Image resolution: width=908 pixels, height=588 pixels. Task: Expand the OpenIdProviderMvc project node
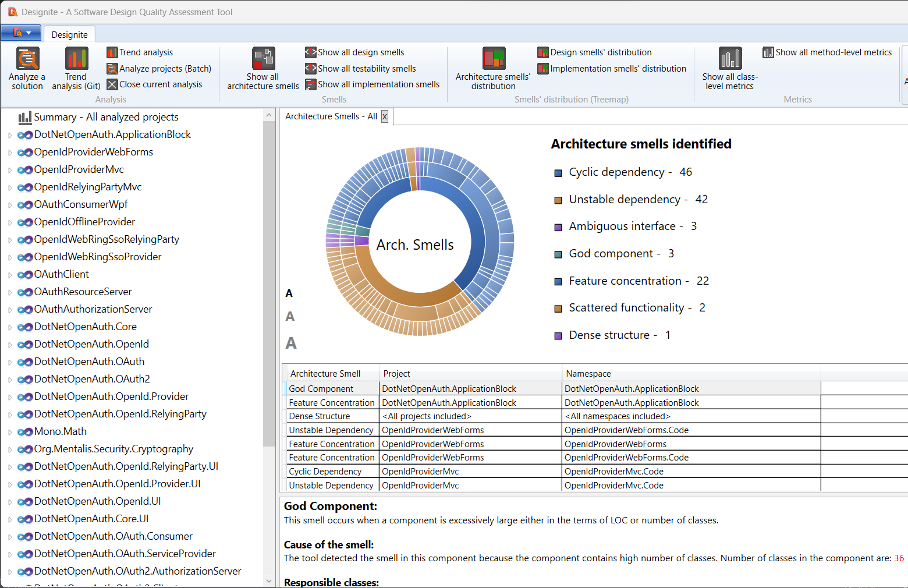coord(10,170)
